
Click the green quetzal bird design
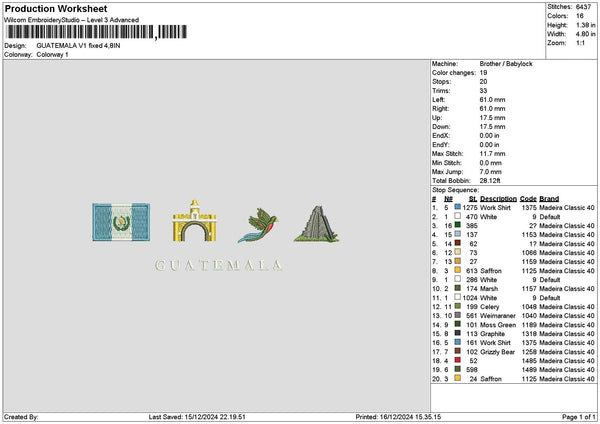click(258, 225)
